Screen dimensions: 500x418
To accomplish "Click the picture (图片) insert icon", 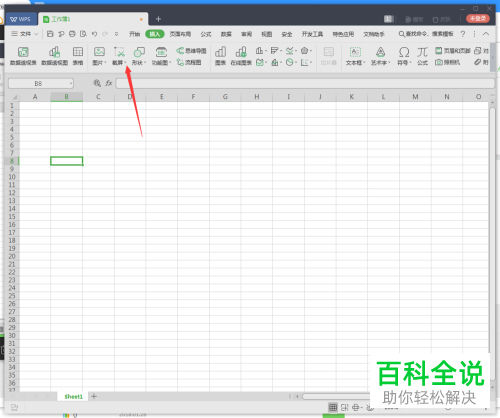I will [x=99, y=52].
